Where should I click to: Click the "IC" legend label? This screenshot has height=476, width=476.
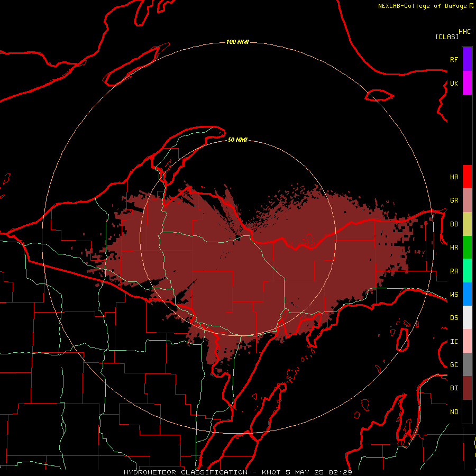click(x=454, y=342)
